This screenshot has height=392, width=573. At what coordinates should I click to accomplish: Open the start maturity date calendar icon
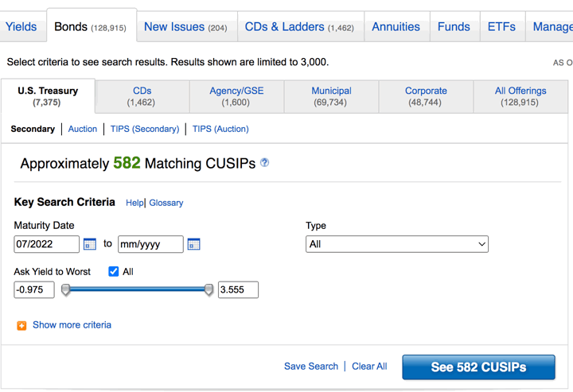click(90, 244)
